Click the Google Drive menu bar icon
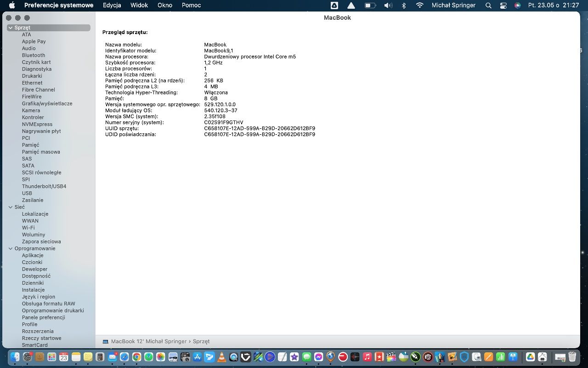This screenshot has width=588, height=368. click(334, 6)
